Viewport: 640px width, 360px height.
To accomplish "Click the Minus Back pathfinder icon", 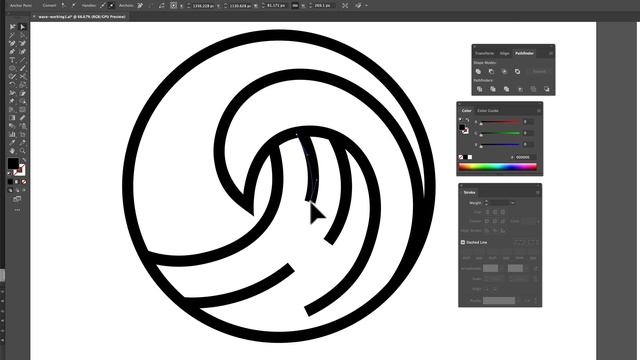I will tap(547, 89).
